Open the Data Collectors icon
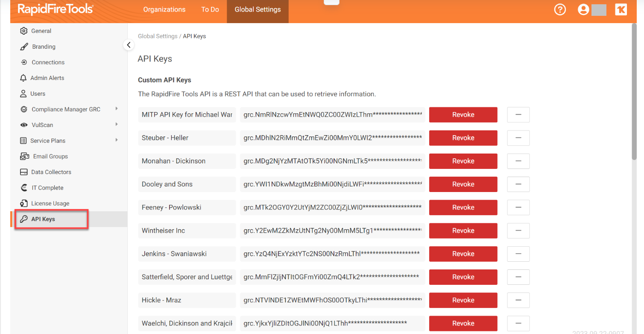The image size is (644, 334). (24, 172)
